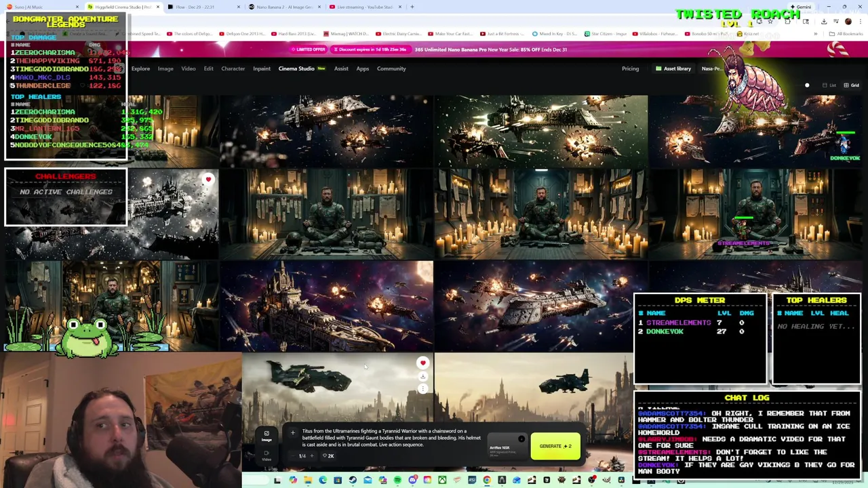868x488 pixels.
Task: Open the Arriflex 16SR camera preset card
Action: coord(507,447)
